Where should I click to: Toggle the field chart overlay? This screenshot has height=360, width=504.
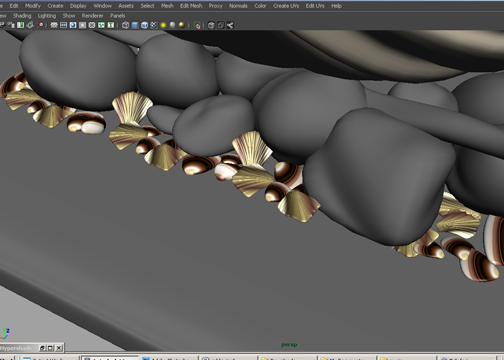92,25
